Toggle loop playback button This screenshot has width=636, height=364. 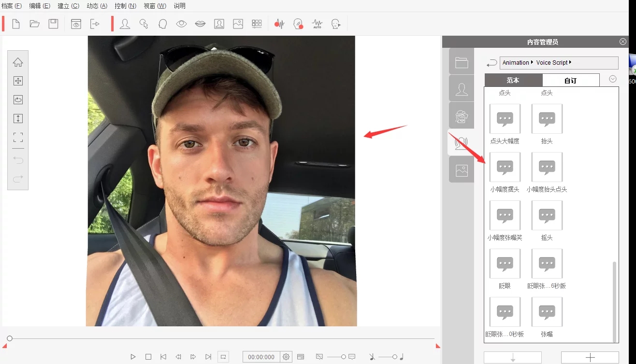(x=223, y=357)
